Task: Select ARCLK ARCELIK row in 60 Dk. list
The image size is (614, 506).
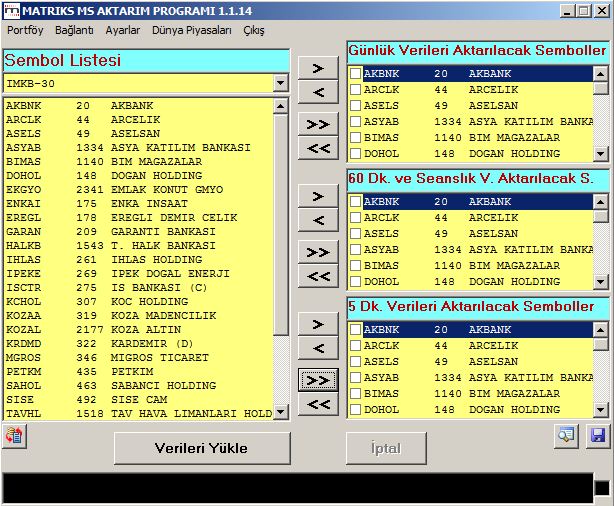Action: point(478,217)
